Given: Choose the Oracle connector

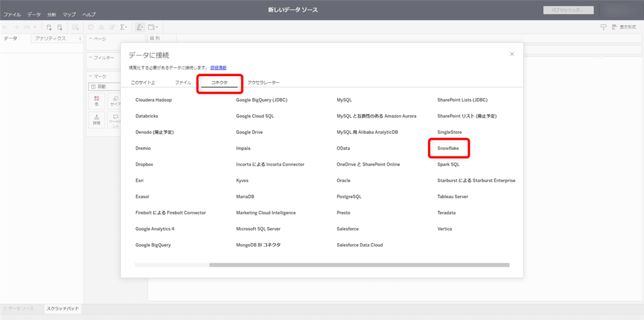Looking at the screenshot, I should [x=344, y=180].
